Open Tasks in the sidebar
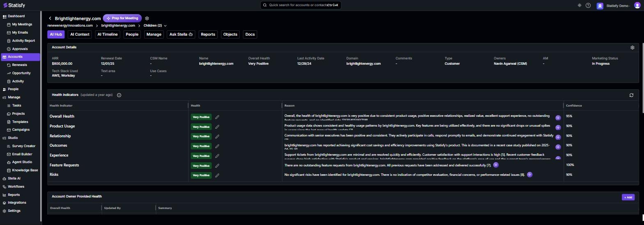Image resolution: width=644 pixels, height=225 pixels. pyautogui.click(x=16, y=106)
